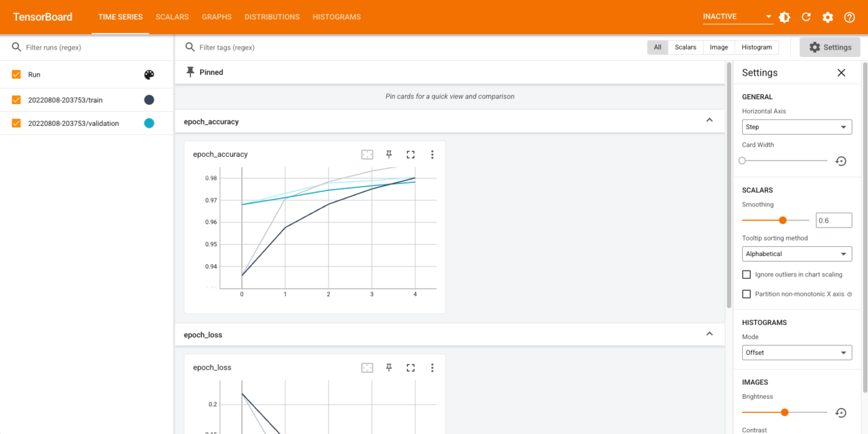The height and width of the screenshot is (434, 868).
Task: Collapse the epoch_loss section
Action: [x=709, y=334]
